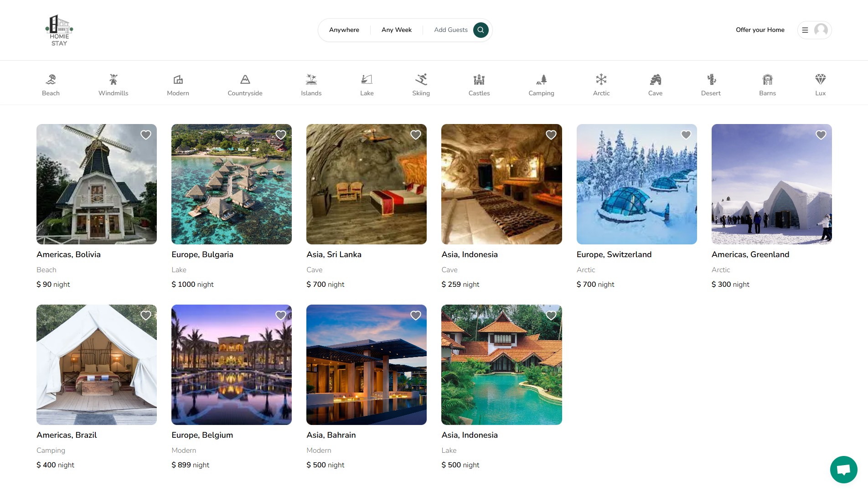The height and width of the screenshot is (492, 868).
Task: Click the Homie Stay logo
Action: pos(59,30)
